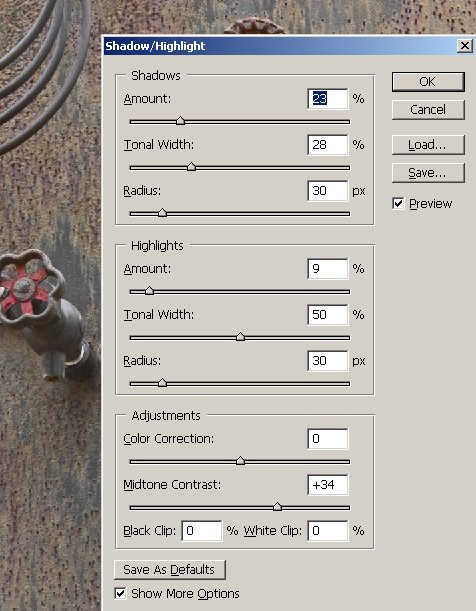The height and width of the screenshot is (611, 476).
Task: Toggle the Preview checkbox
Action: click(398, 203)
